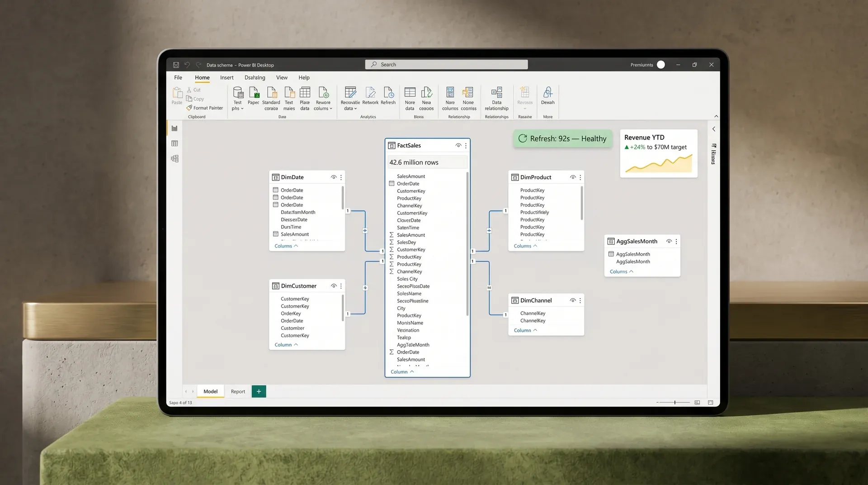
Task: Switch to the Model page tab
Action: point(211,391)
